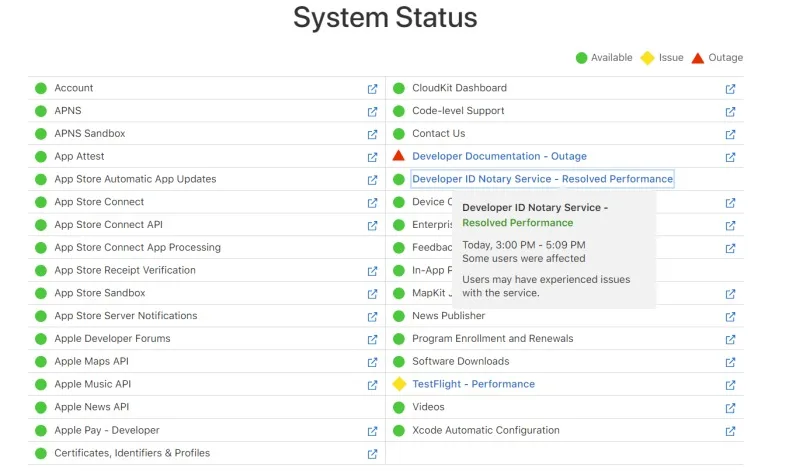Expand TestFlight - Performance details

click(x=473, y=384)
